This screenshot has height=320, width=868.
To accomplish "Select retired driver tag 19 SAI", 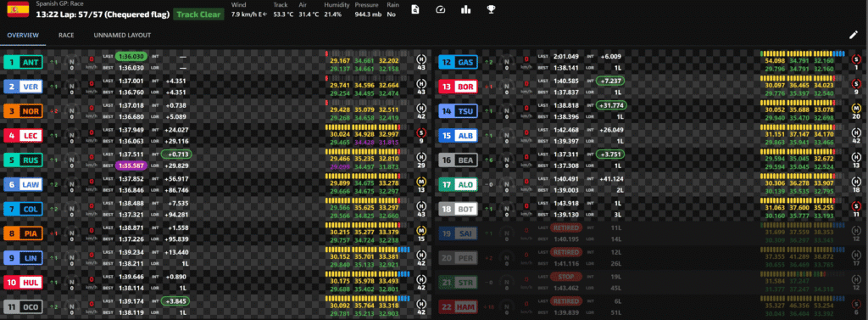I will [x=459, y=233].
